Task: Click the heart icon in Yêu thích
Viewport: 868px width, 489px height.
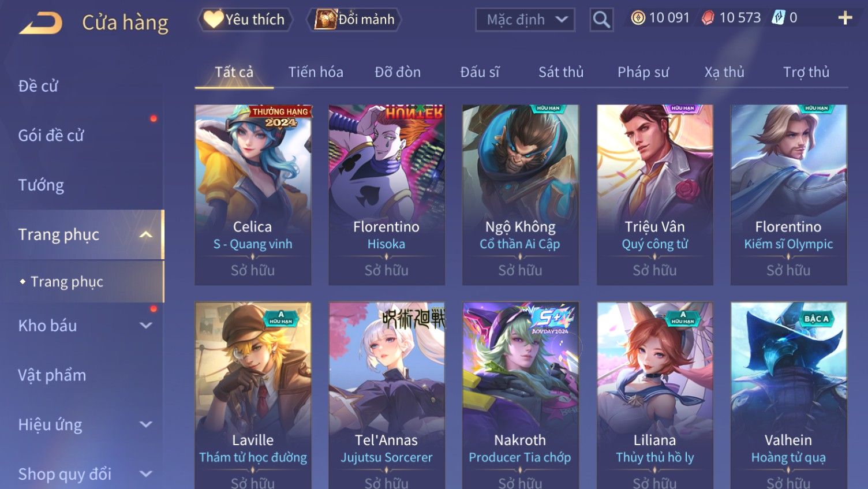Action: 213,20
